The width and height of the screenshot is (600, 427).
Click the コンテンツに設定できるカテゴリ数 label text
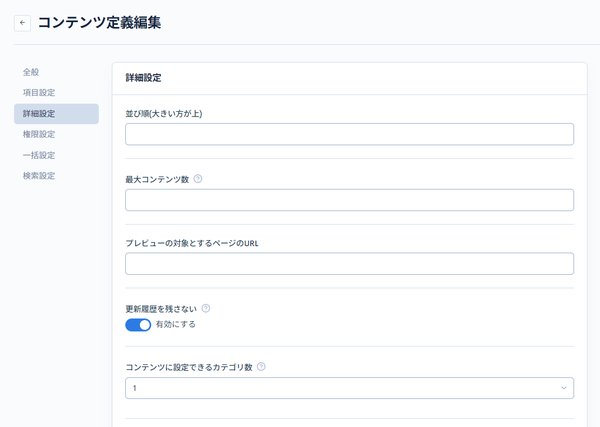click(189, 367)
